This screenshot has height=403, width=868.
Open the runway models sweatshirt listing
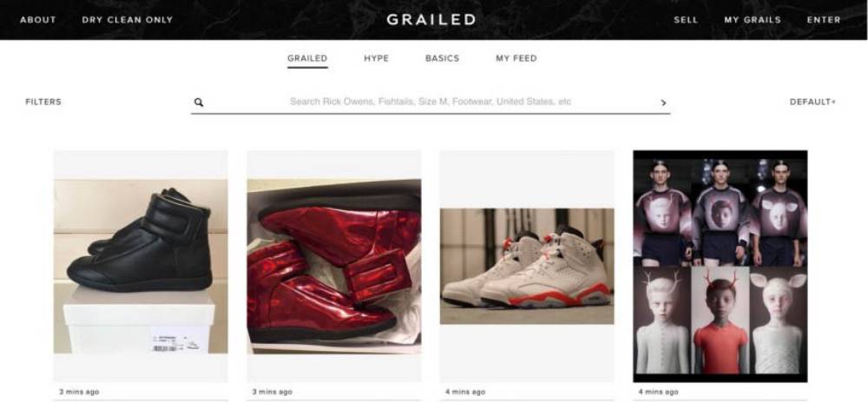click(x=720, y=266)
